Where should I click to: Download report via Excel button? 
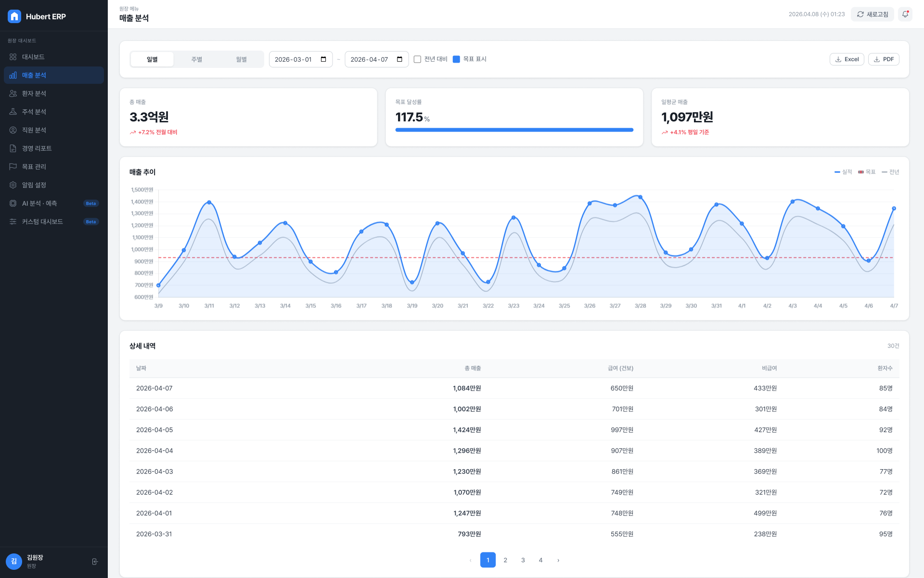[x=847, y=59]
